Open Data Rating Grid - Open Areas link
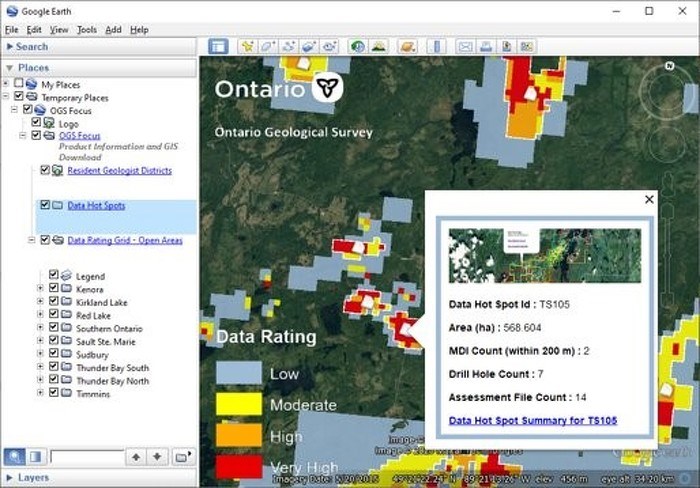The width and height of the screenshot is (700, 488). (x=125, y=240)
